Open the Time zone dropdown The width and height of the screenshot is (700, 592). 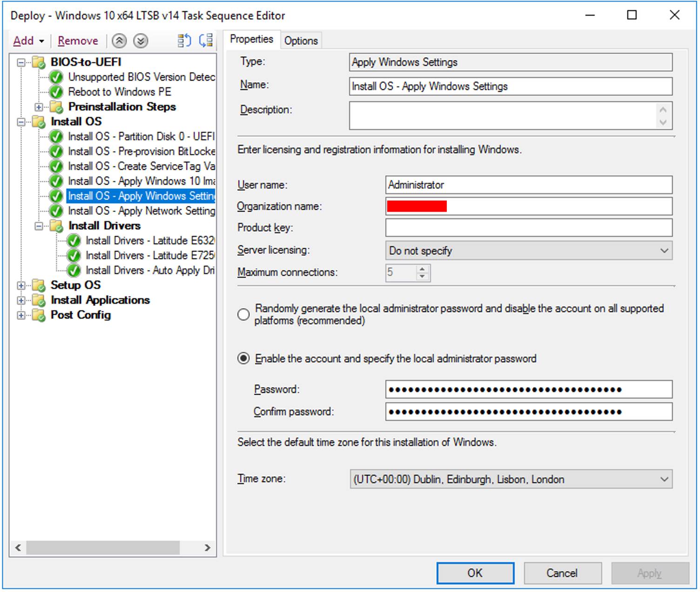(x=511, y=479)
